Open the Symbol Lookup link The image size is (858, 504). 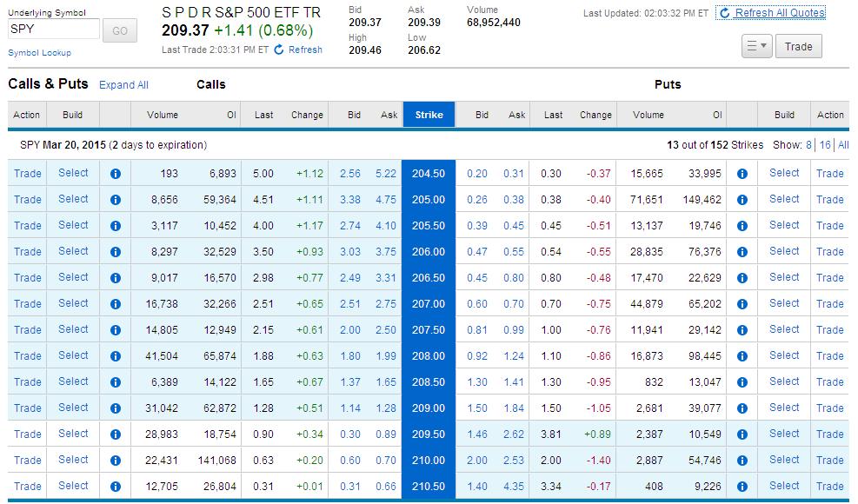[x=39, y=52]
